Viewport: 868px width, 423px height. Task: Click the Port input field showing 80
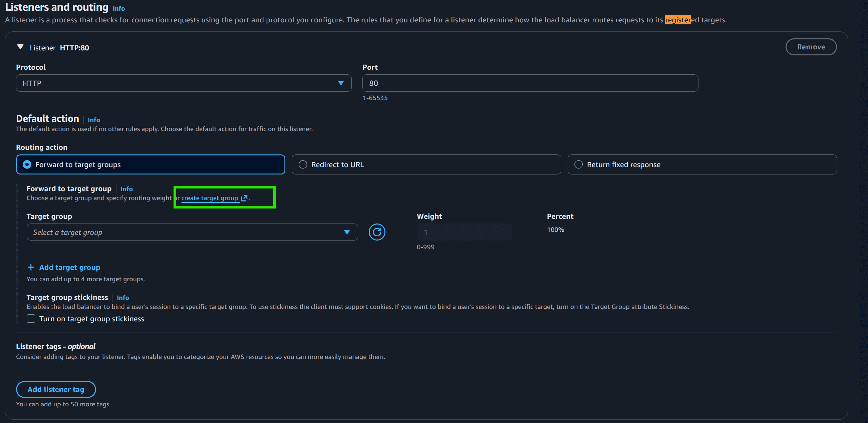point(530,83)
